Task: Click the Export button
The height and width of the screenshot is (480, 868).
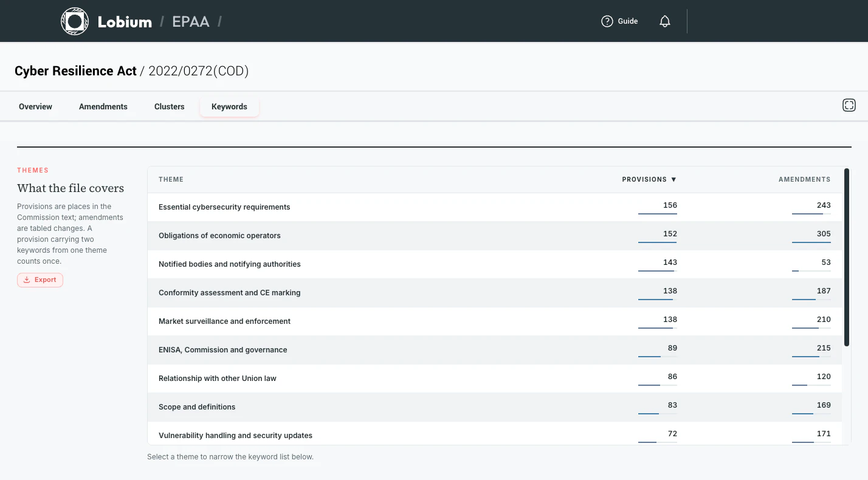Action: tap(40, 280)
